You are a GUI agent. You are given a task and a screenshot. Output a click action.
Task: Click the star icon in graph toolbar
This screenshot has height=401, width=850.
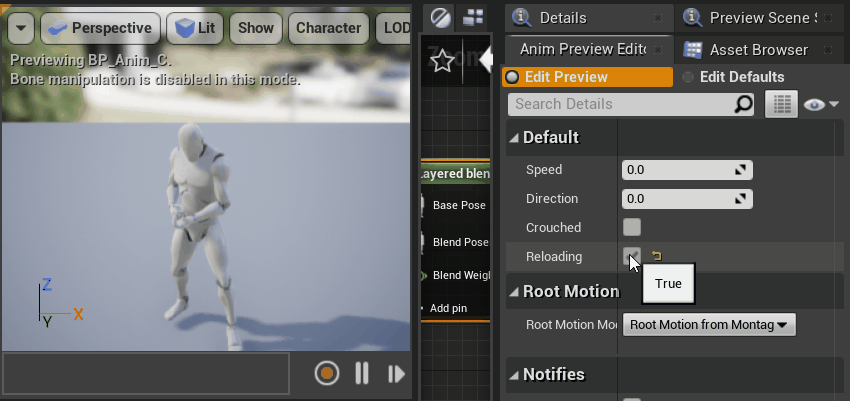pyautogui.click(x=443, y=61)
